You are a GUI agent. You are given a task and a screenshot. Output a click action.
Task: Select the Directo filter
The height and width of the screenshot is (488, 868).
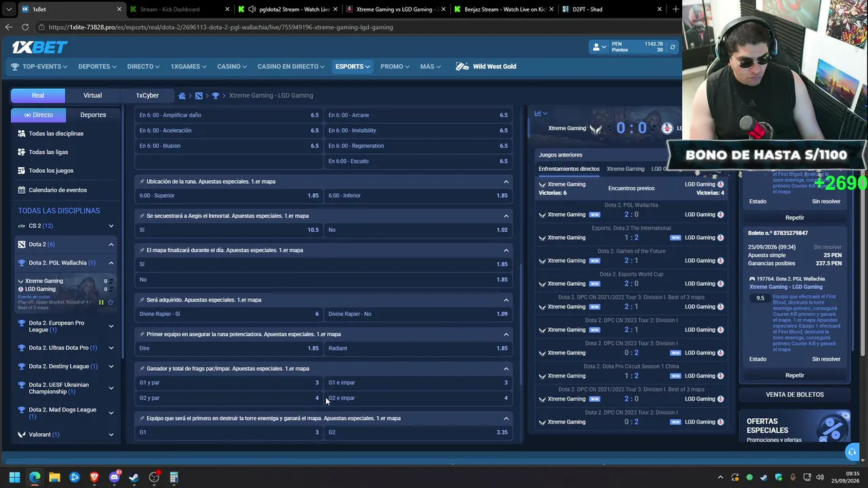[x=39, y=115]
